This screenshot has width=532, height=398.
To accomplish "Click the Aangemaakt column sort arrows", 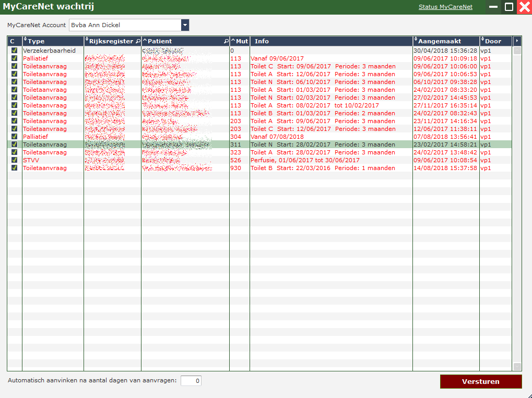I will coord(416,40).
